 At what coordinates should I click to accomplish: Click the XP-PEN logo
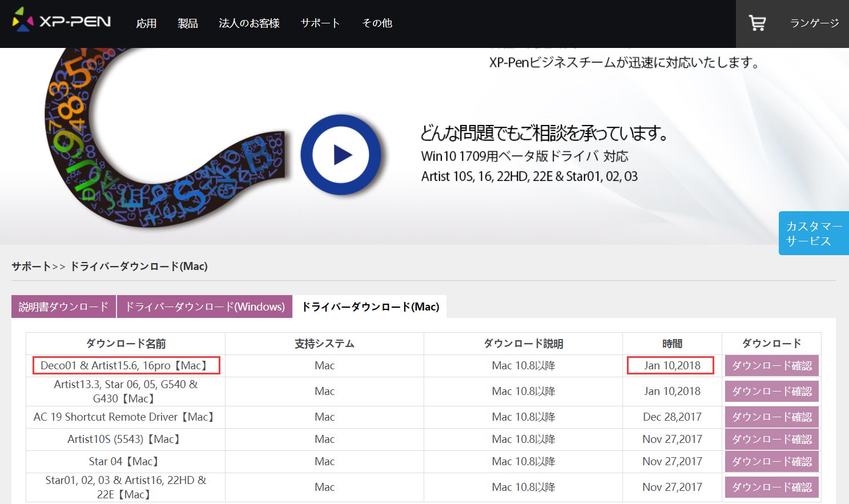tap(61, 21)
